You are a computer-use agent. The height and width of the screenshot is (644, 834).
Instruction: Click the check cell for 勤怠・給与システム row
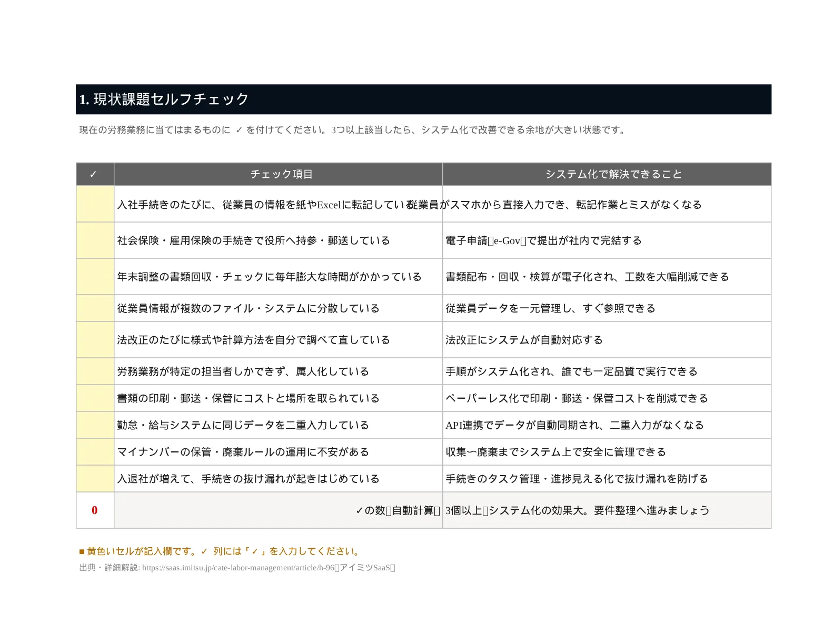point(95,425)
